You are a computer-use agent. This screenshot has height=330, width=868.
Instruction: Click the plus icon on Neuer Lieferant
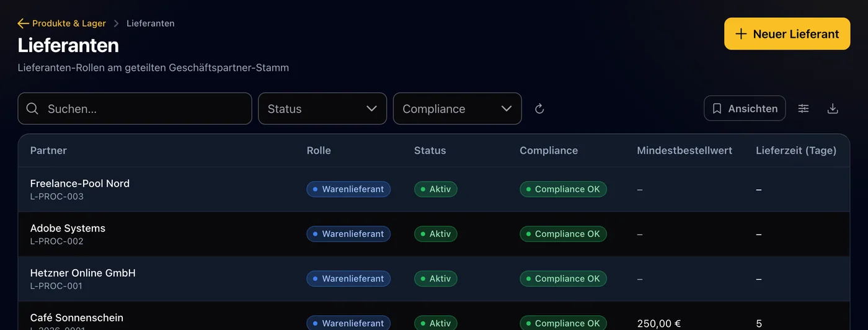pos(741,34)
